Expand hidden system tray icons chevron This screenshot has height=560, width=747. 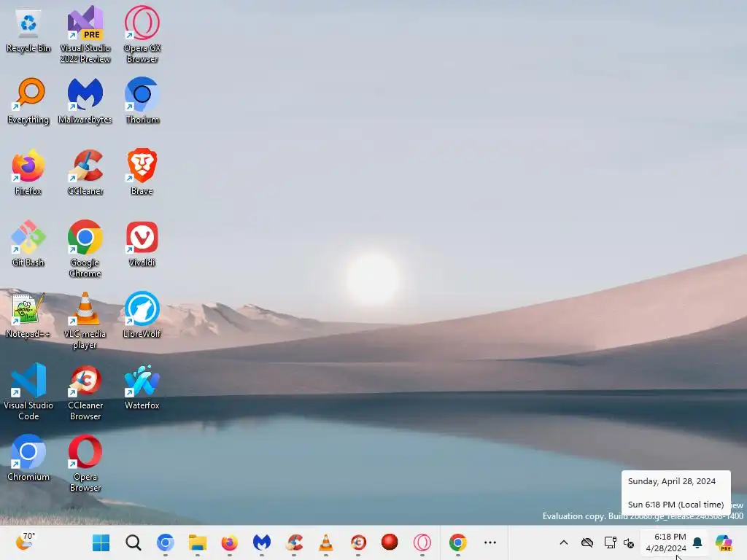(x=564, y=542)
